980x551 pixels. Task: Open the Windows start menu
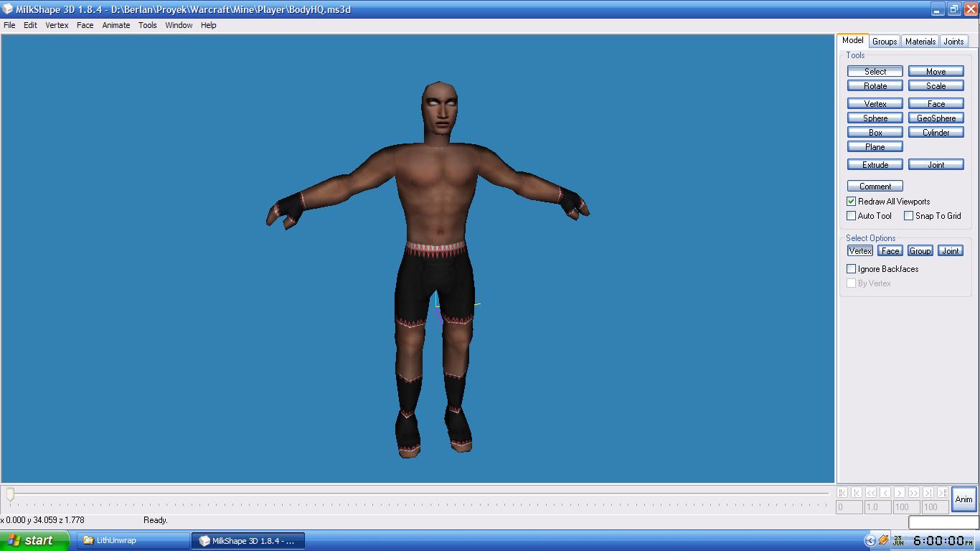tap(34, 540)
